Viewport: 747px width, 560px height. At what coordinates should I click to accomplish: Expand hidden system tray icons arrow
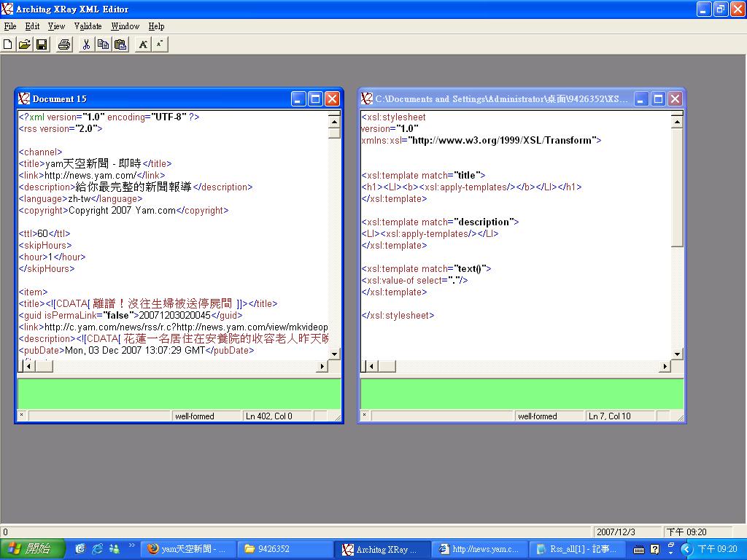[686, 550]
